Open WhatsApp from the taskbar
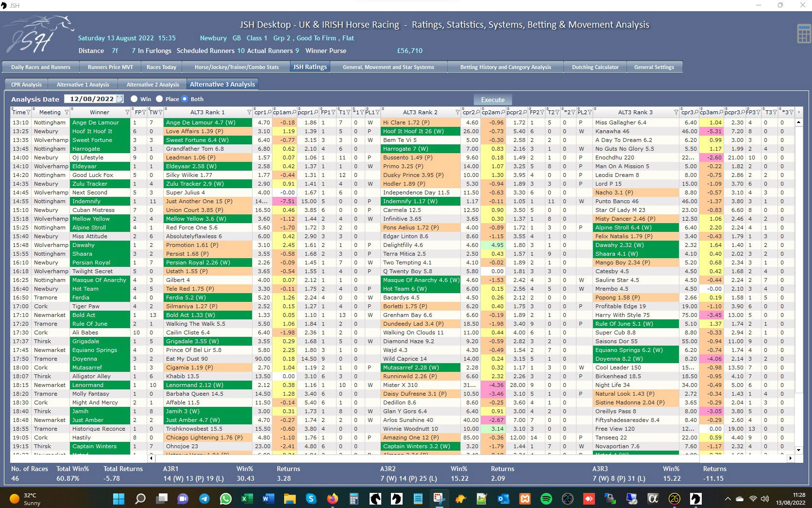The width and height of the screenshot is (812, 508). (x=225, y=498)
